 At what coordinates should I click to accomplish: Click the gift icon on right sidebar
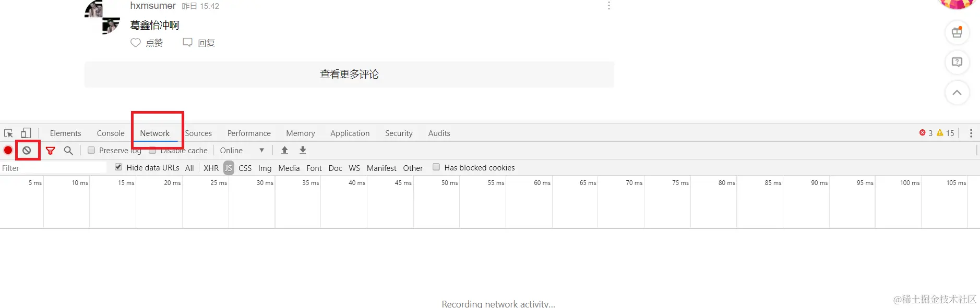pos(957,32)
